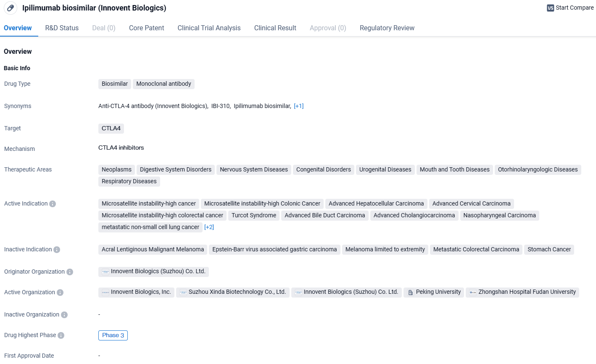Select the Phase 3 badge

(113, 335)
